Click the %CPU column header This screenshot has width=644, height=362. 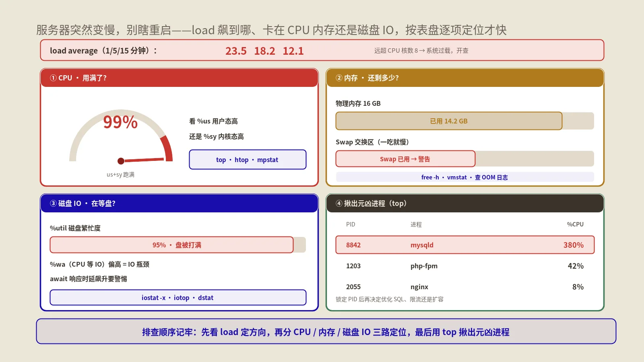575,224
